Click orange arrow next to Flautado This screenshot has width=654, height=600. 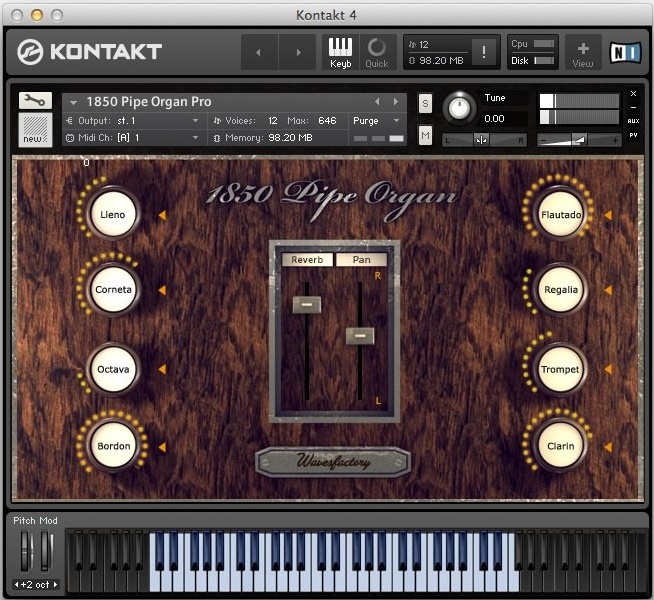[608, 215]
